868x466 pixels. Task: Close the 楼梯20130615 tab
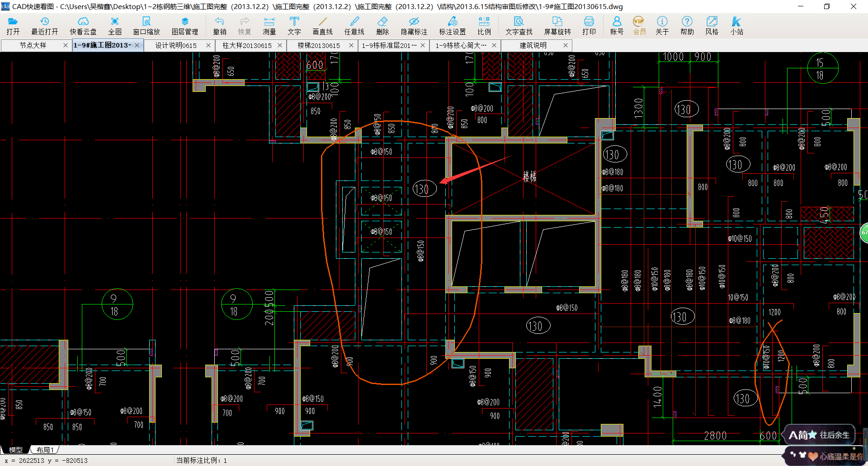pyautogui.click(x=351, y=45)
